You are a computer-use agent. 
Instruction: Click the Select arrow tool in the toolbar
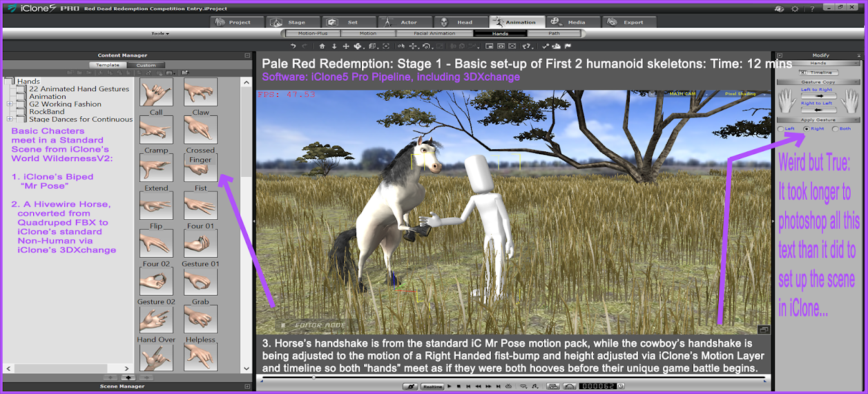(401, 46)
